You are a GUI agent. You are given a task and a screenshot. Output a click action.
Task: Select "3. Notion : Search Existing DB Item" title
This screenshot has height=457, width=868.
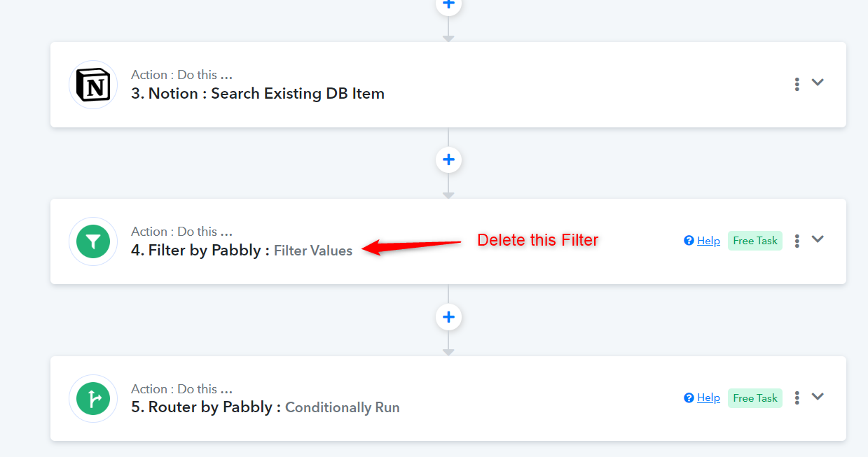point(258,94)
